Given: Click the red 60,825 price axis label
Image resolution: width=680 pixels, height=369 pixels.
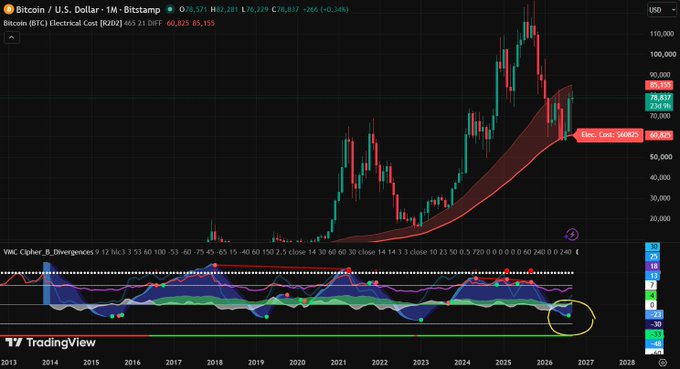Looking at the screenshot, I should [x=660, y=135].
